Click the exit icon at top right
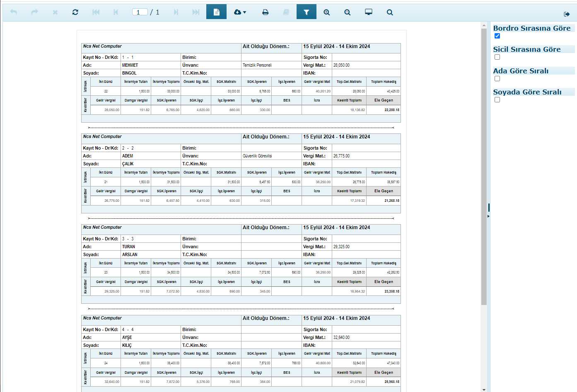Viewport: 577px width, 392px height. pos(567,14)
